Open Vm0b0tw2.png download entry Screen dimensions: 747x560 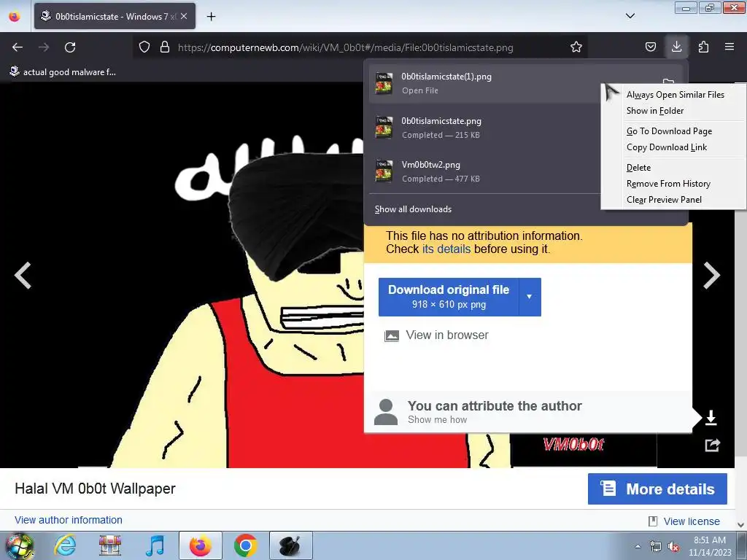click(x=484, y=171)
